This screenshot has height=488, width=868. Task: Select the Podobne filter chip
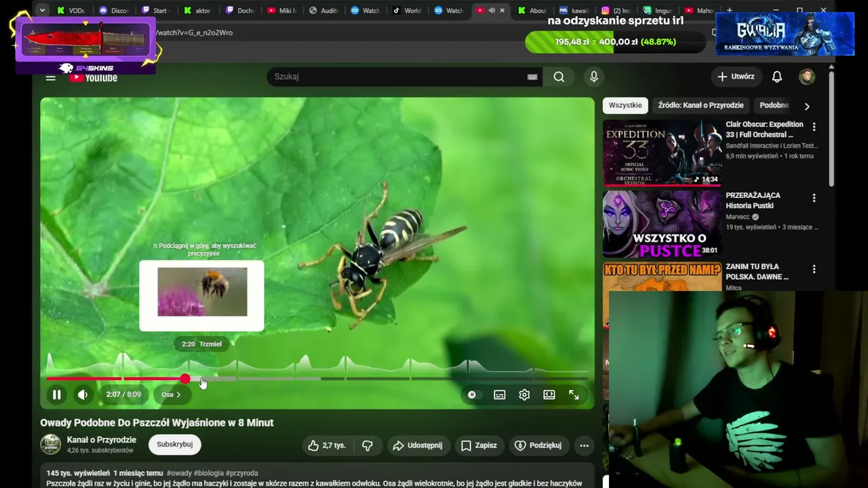pos(774,105)
